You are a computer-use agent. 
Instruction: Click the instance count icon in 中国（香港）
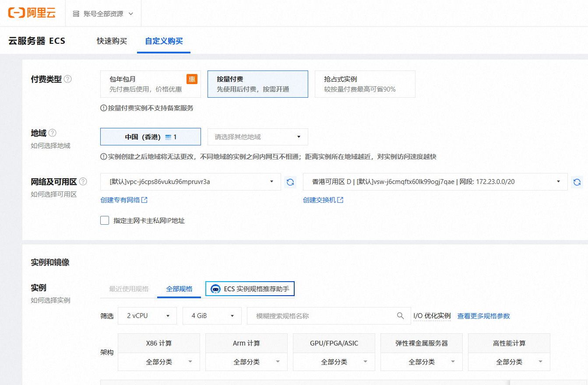coord(168,137)
